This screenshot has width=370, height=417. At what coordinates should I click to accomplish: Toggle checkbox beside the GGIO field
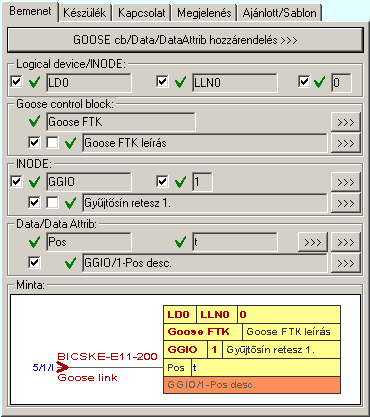coord(16,181)
